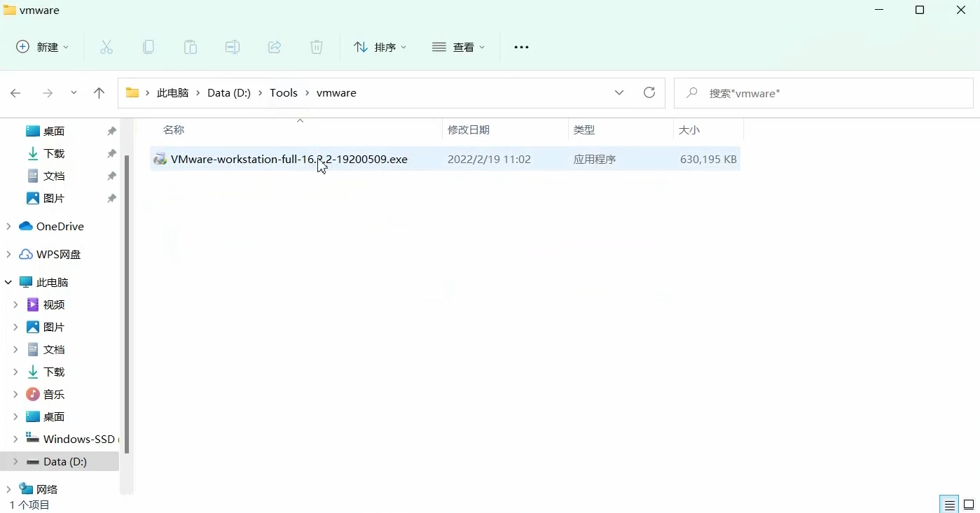Click the folder icon in address bar

point(132,93)
